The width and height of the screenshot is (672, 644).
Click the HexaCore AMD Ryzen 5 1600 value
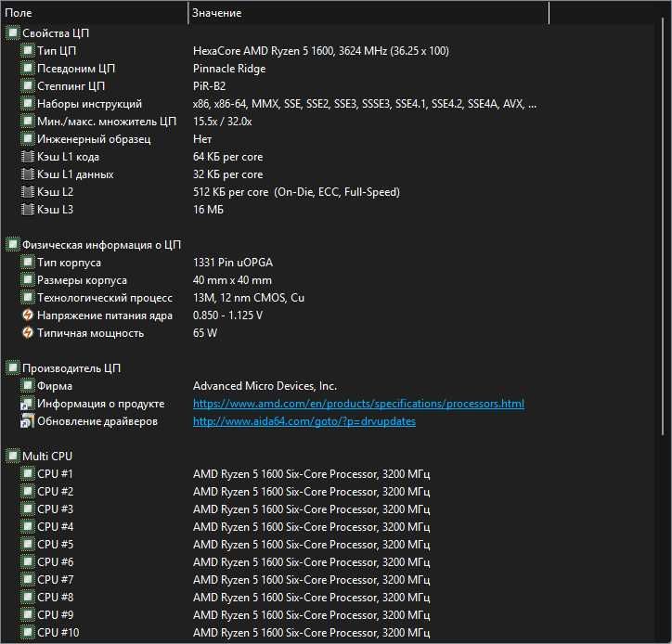coord(321,50)
